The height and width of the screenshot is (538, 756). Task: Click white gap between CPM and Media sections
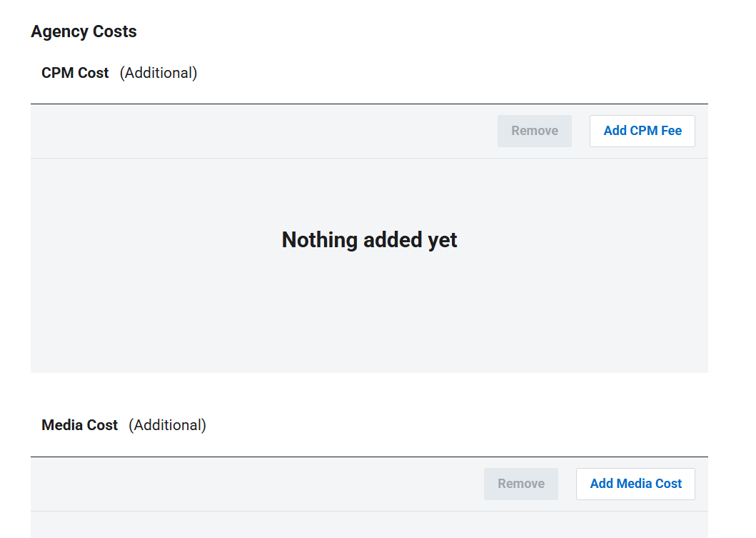(x=369, y=392)
